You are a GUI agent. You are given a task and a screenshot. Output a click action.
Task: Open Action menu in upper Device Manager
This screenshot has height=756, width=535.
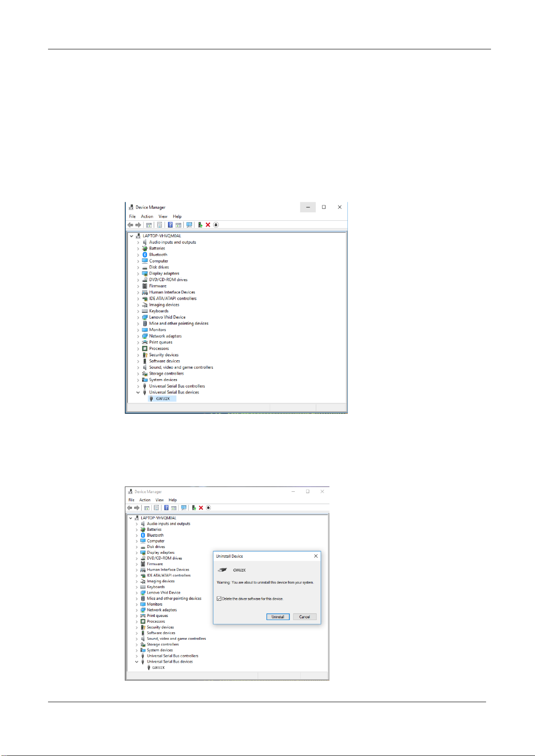147,216
